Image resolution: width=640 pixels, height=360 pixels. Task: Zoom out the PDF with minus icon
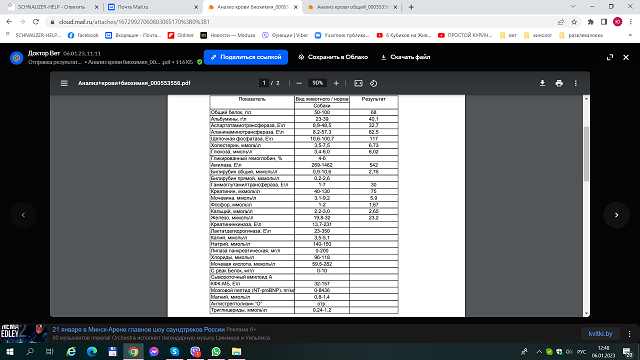(x=299, y=83)
